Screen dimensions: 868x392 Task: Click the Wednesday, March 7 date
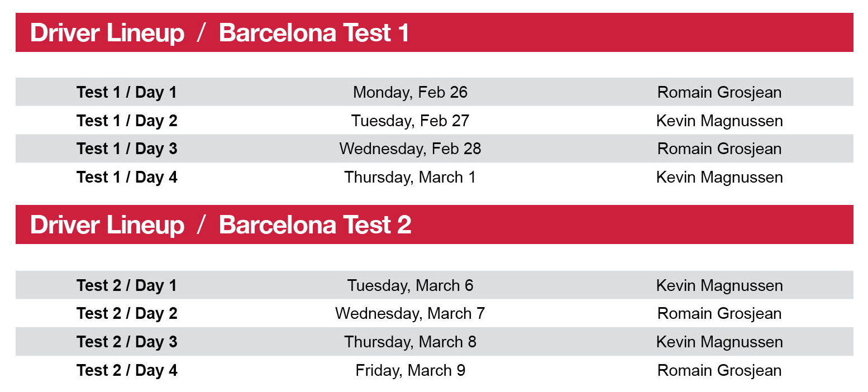(x=410, y=313)
